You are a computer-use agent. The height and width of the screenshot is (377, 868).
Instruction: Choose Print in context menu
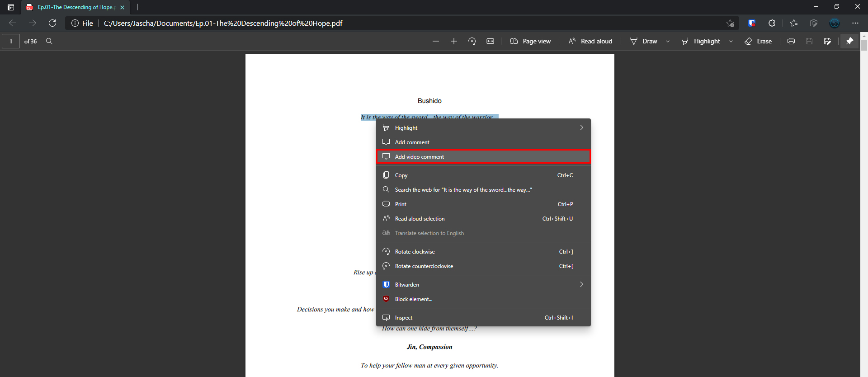click(x=483, y=204)
